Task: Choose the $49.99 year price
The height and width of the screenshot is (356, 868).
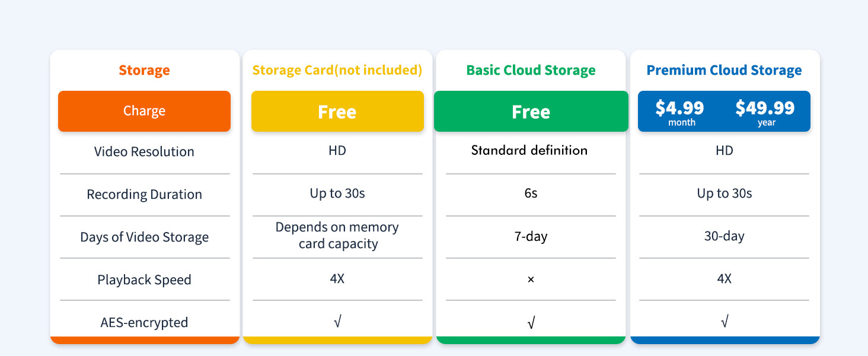Action: click(765, 112)
